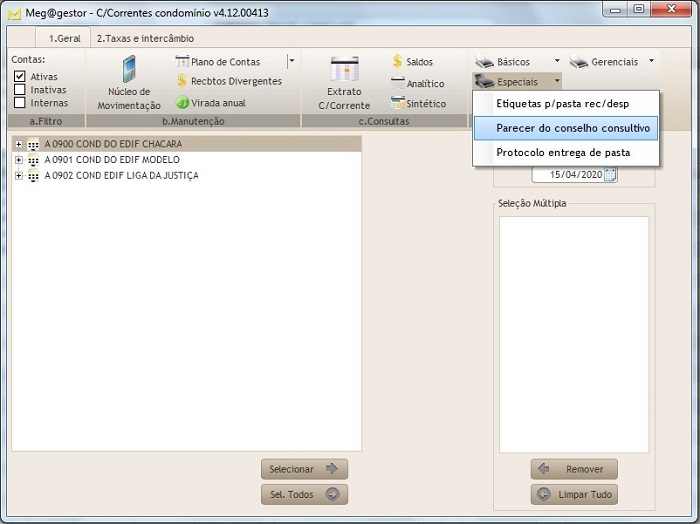Click the Saldos dollar icon

[397, 61]
